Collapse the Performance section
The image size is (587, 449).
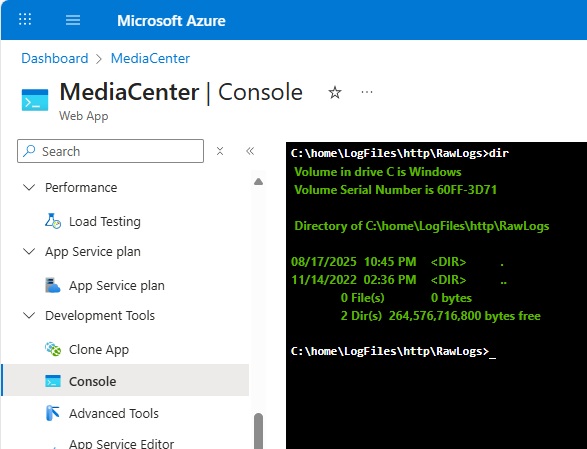(29, 187)
